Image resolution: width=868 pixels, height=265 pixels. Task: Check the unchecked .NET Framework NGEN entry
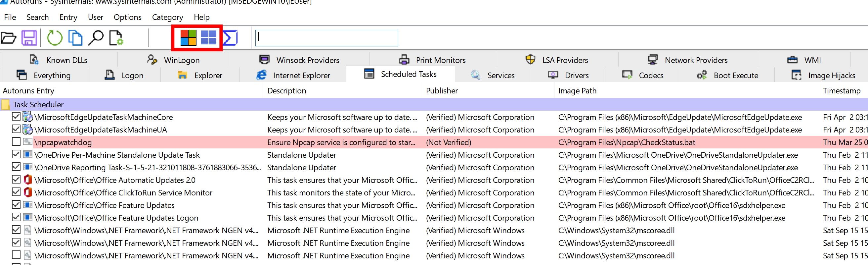pyautogui.click(x=16, y=254)
